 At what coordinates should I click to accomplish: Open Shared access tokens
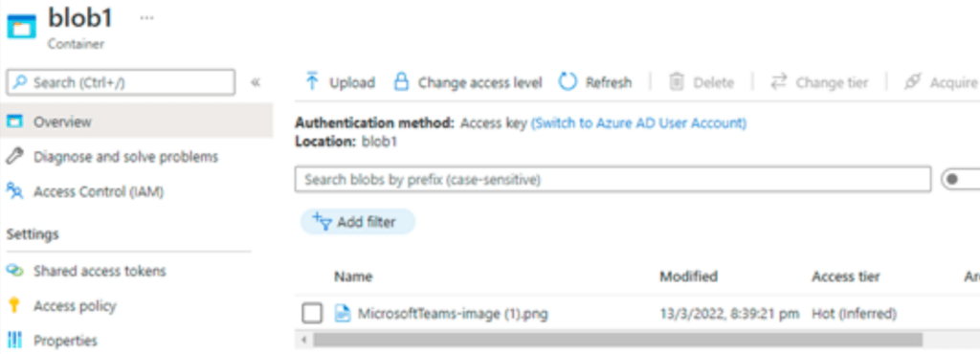[x=100, y=271]
